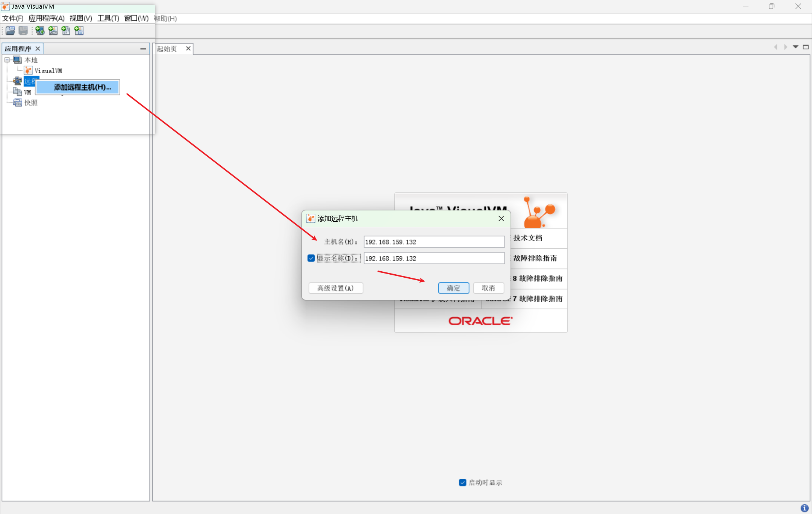The image size is (812, 514).
Task: Open the 工具(T) menu
Action: [108, 18]
